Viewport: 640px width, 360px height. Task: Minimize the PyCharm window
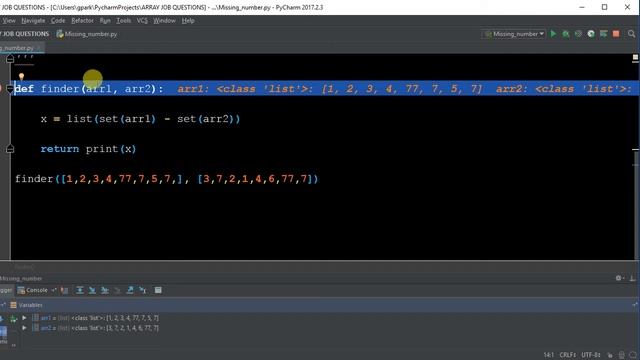[582, 7]
